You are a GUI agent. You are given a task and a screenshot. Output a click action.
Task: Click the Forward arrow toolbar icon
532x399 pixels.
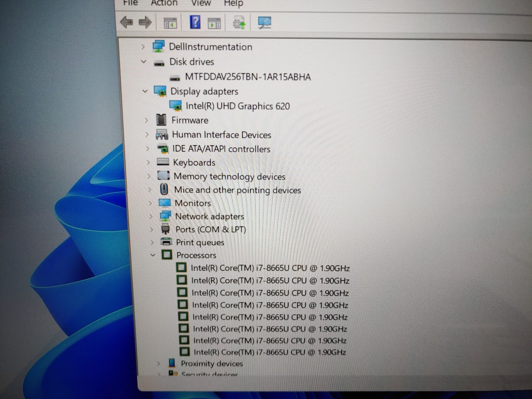[x=145, y=23]
